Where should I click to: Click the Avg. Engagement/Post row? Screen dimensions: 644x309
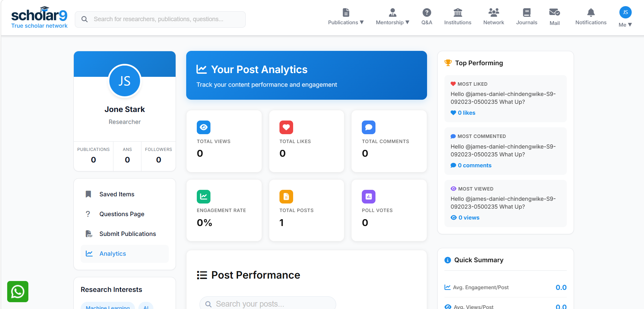505,287
